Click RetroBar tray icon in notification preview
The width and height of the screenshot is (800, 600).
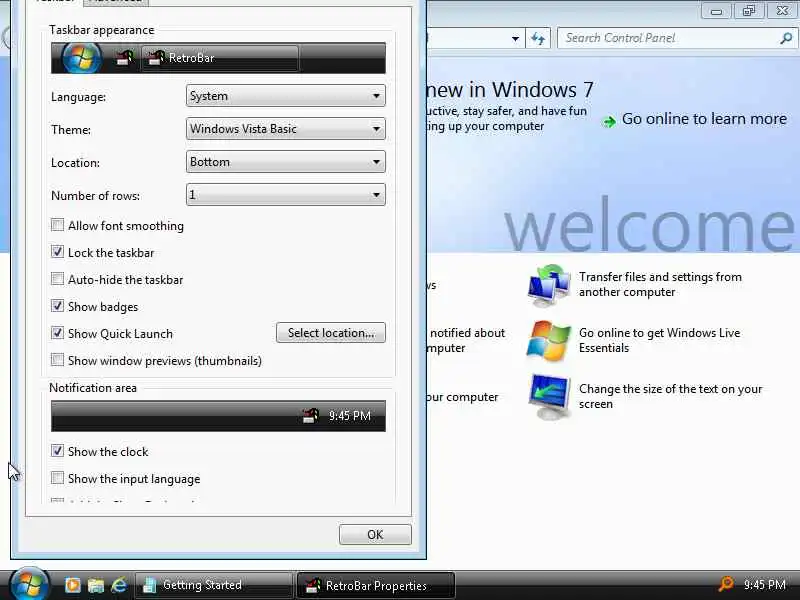(311, 416)
